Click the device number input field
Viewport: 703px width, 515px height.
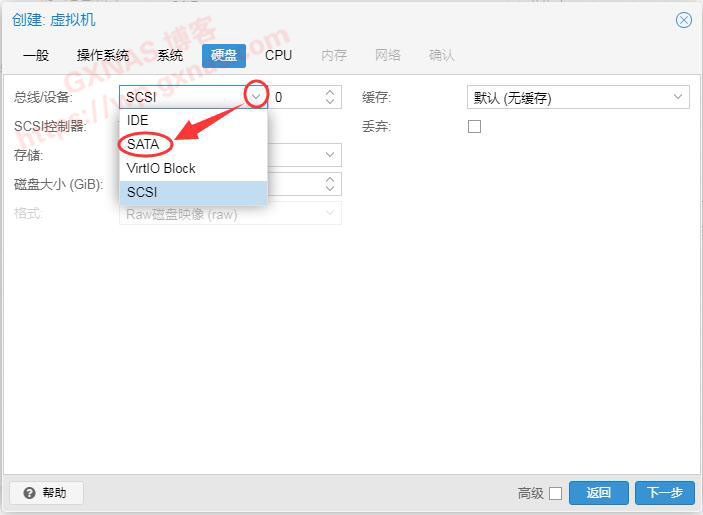click(295, 97)
